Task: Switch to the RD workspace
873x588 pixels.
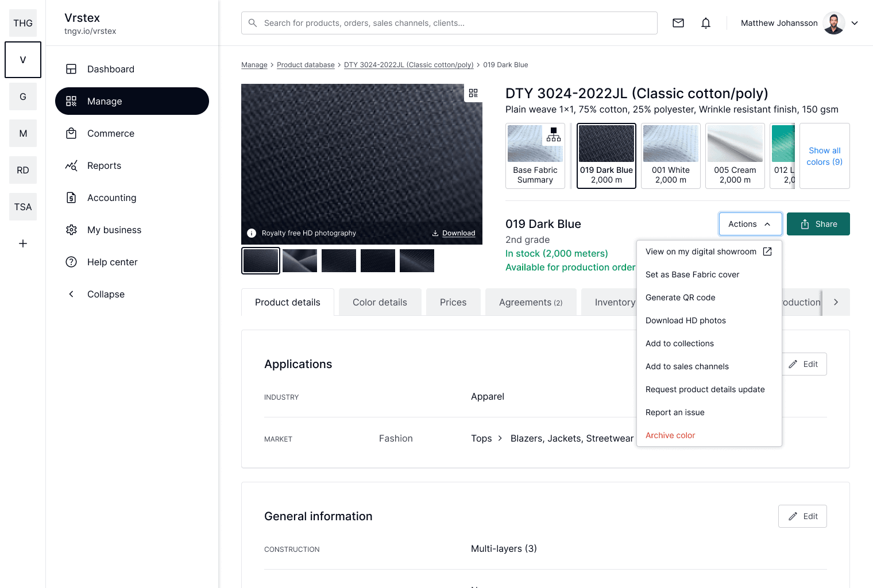Action: 23,170
